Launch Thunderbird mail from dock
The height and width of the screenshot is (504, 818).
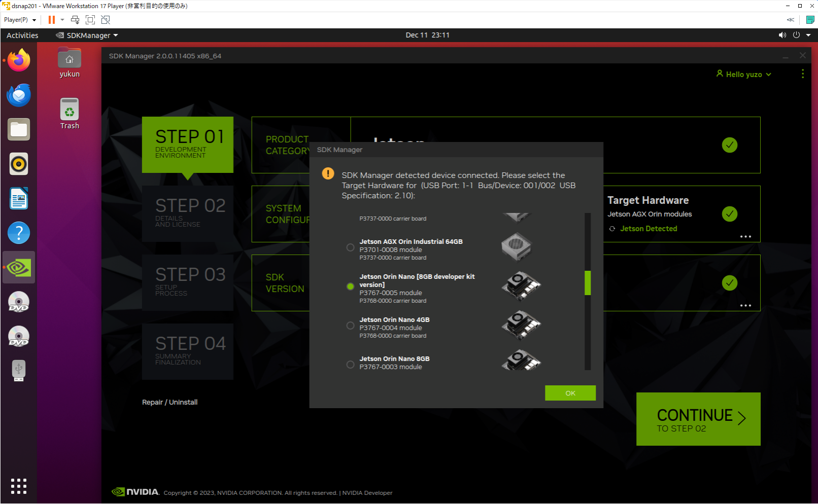coord(19,95)
